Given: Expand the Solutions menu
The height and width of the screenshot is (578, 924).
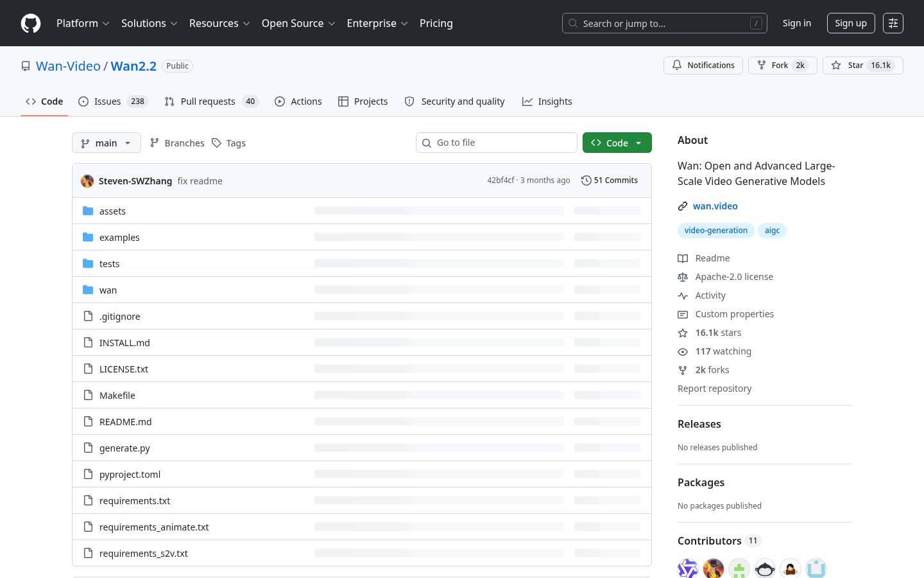Looking at the screenshot, I should pyautogui.click(x=149, y=23).
